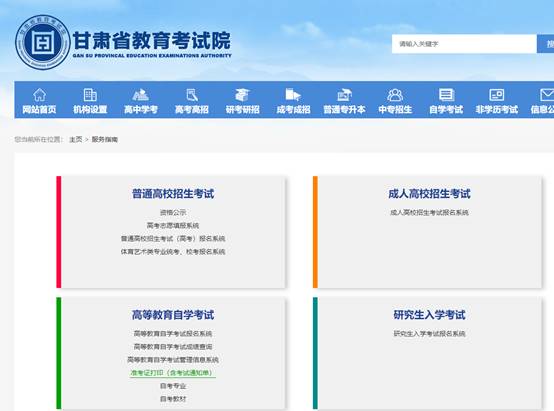This screenshot has height=411, width=554.
Task: Click the people icon above 中专招生
Action: pyautogui.click(x=395, y=94)
